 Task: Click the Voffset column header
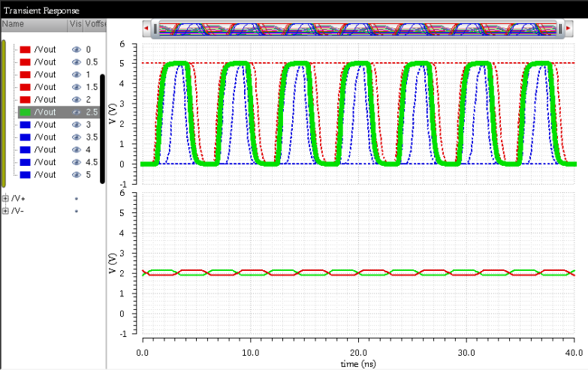(x=95, y=24)
